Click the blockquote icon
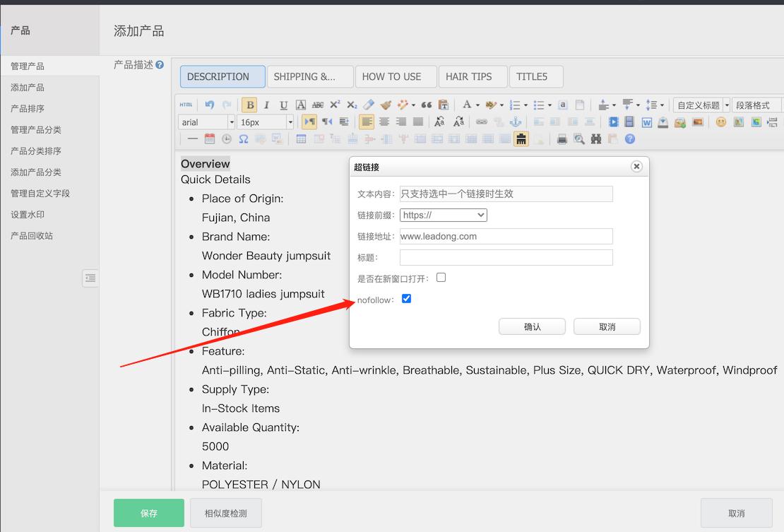This screenshot has height=532, width=784. point(426,105)
